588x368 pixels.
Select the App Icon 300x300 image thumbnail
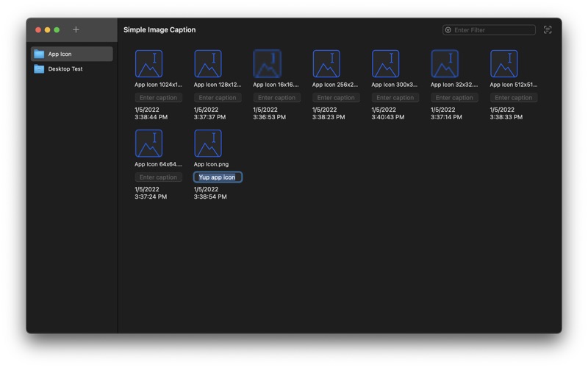tap(386, 64)
